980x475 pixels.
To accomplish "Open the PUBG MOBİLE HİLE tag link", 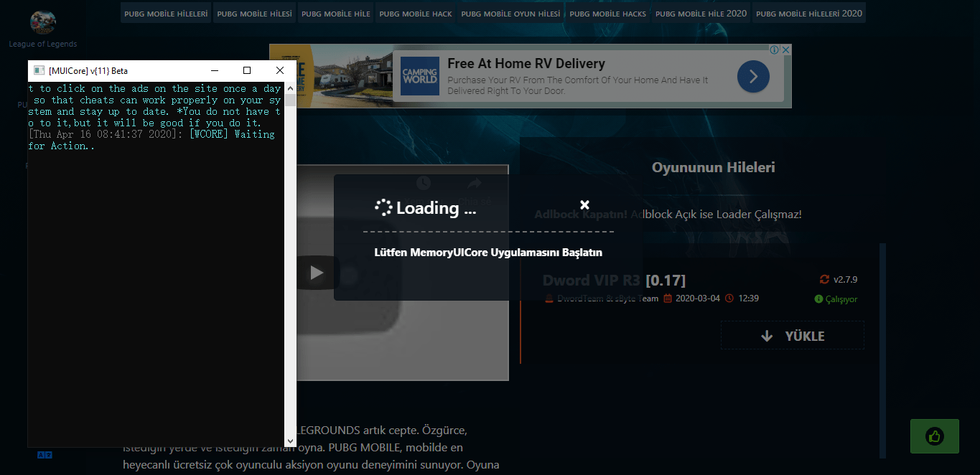I will pyautogui.click(x=335, y=13).
